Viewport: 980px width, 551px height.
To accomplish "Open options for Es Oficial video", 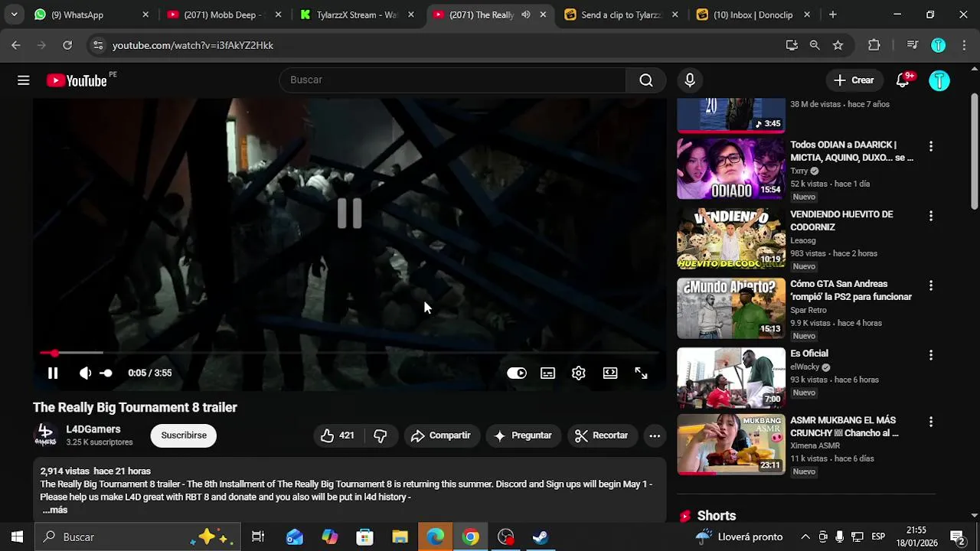I will click(x=931, y=355).
